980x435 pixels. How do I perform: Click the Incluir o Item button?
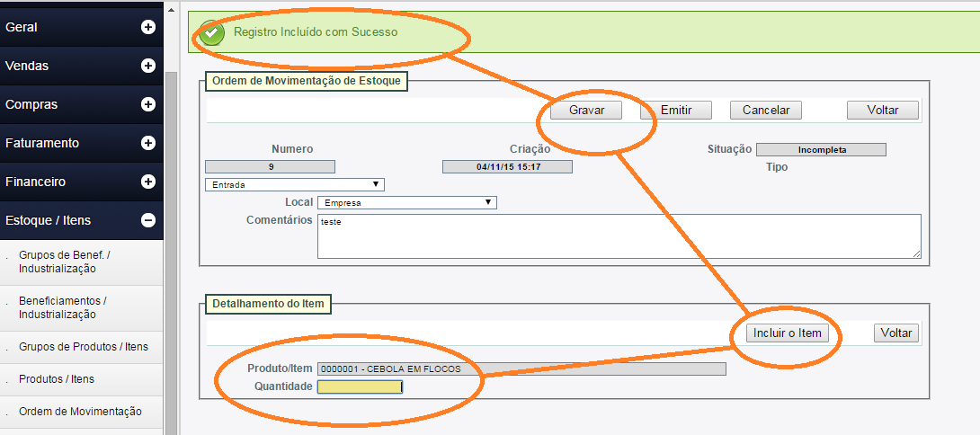(x=788, y=333)
